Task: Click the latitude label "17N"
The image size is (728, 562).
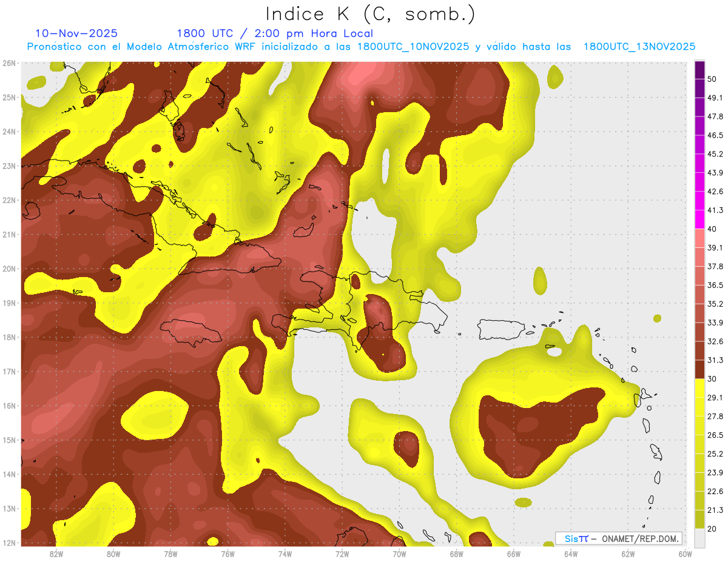Action: [x=9, y=372]
